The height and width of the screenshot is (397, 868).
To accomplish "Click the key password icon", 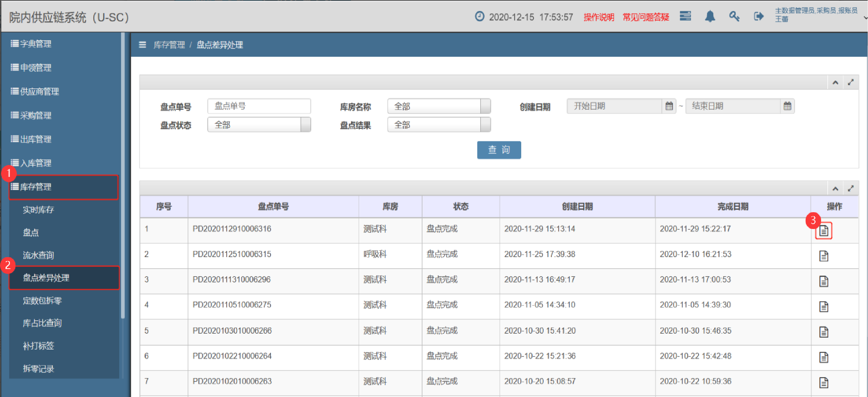I will pos(734,16).
